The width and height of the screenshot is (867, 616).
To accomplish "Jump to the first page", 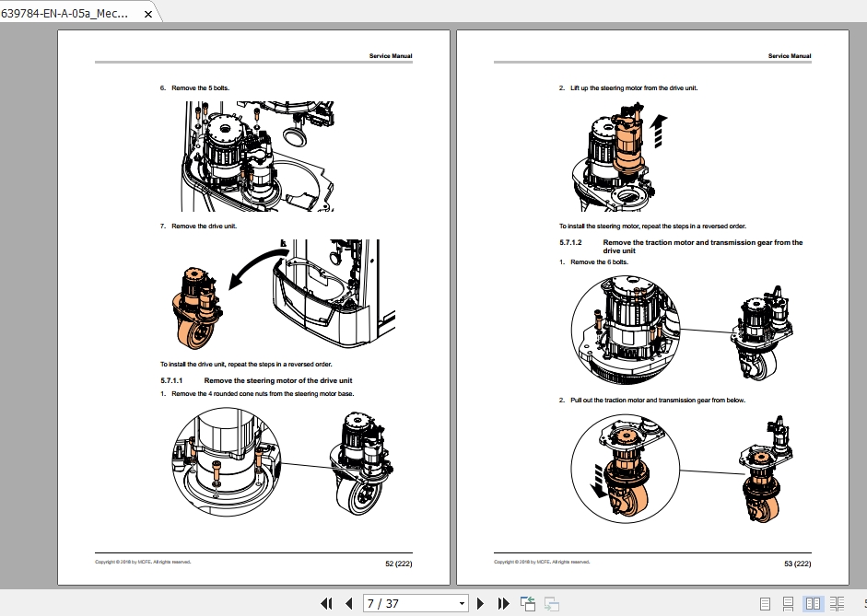I will [327, 603].
